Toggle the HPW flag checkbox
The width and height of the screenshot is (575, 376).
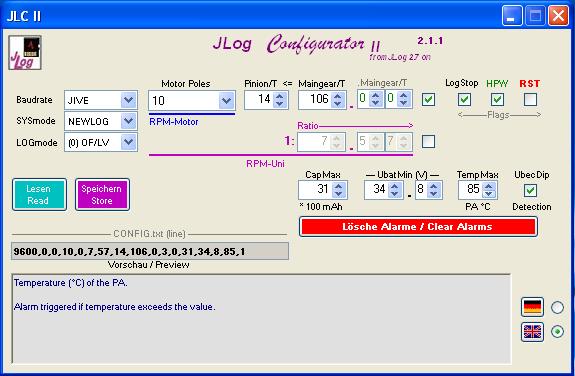coord(497,99)
